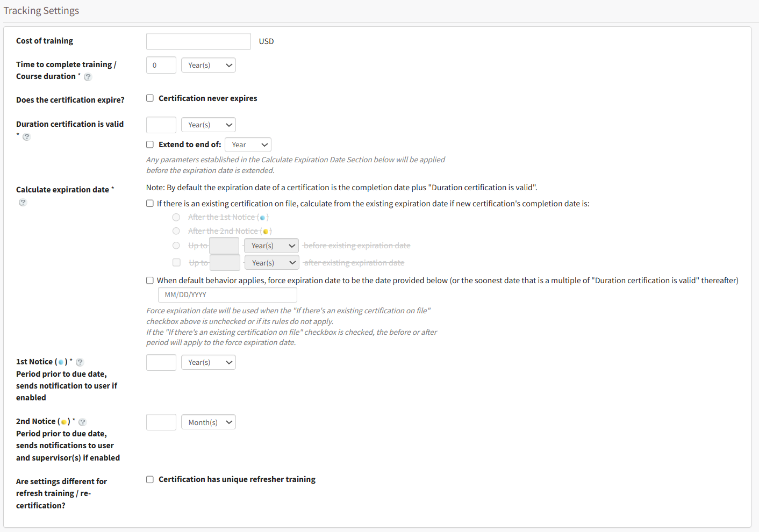Open Course duration unit dropdown

[x=209, y=65]
